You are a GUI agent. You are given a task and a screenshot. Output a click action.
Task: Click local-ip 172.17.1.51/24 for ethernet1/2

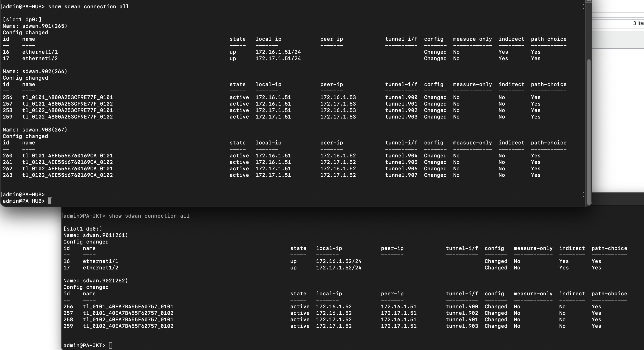[278, 58]
